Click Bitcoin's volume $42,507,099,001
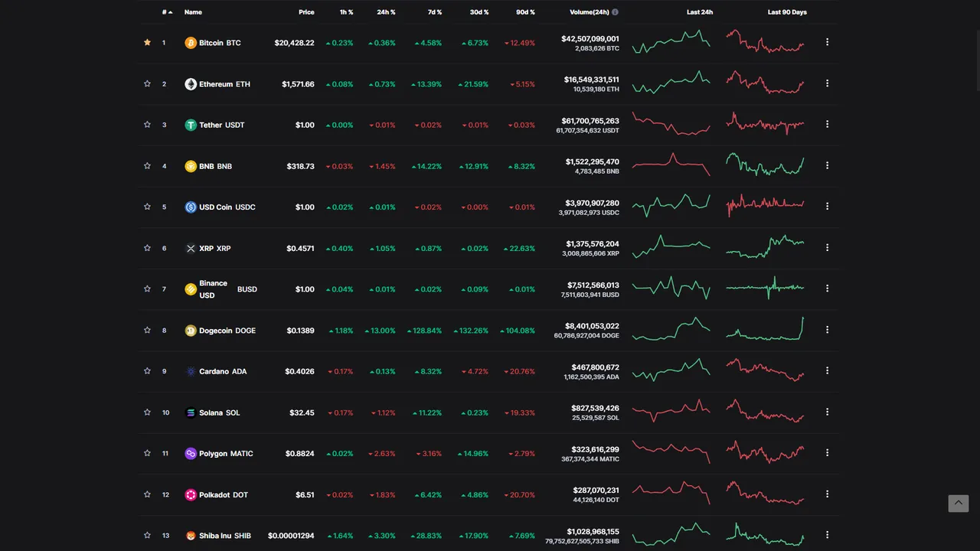 (590, 38)
